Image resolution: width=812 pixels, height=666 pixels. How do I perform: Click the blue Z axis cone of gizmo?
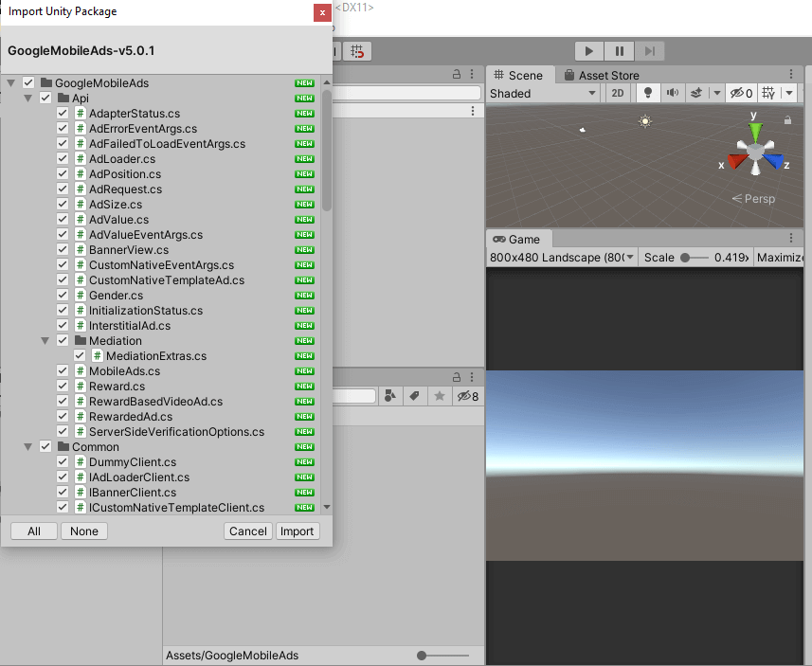[x=773, y=161]
